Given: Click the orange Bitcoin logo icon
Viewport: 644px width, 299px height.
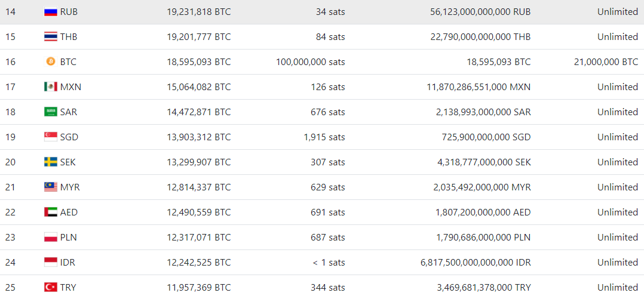Looking at the screenshot, I should [50, 62].
